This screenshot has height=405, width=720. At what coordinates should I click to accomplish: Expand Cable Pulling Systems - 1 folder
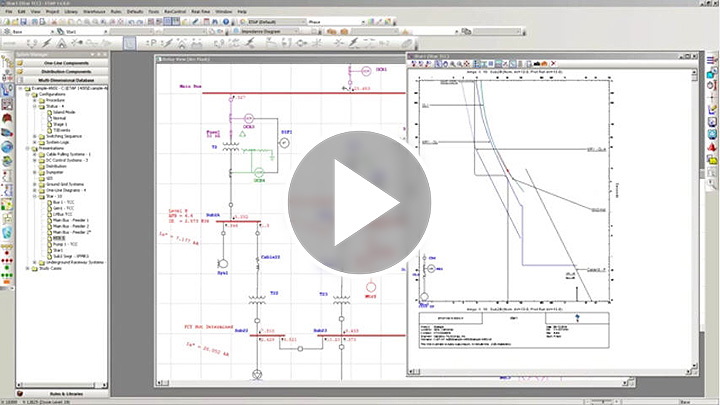pyautogui.click(x=34, y=154)
